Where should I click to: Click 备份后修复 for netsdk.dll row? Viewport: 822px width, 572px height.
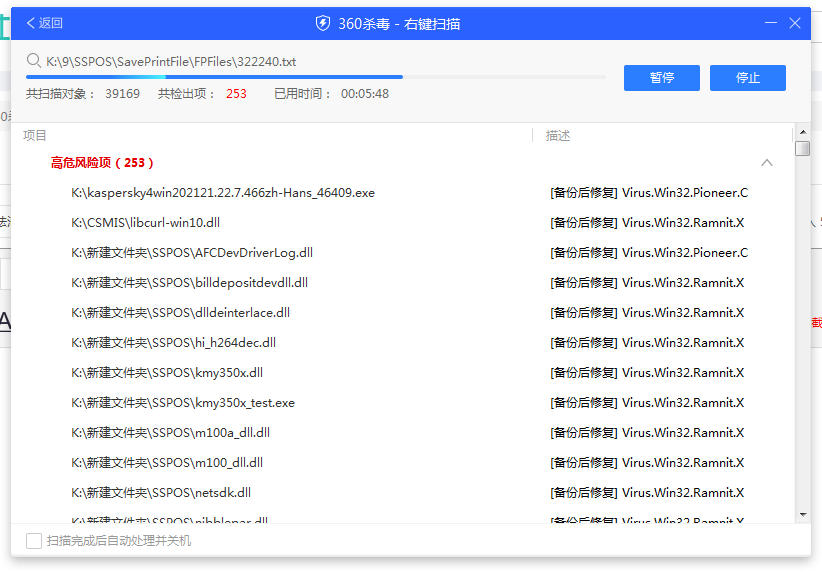(x=583, y=493)
